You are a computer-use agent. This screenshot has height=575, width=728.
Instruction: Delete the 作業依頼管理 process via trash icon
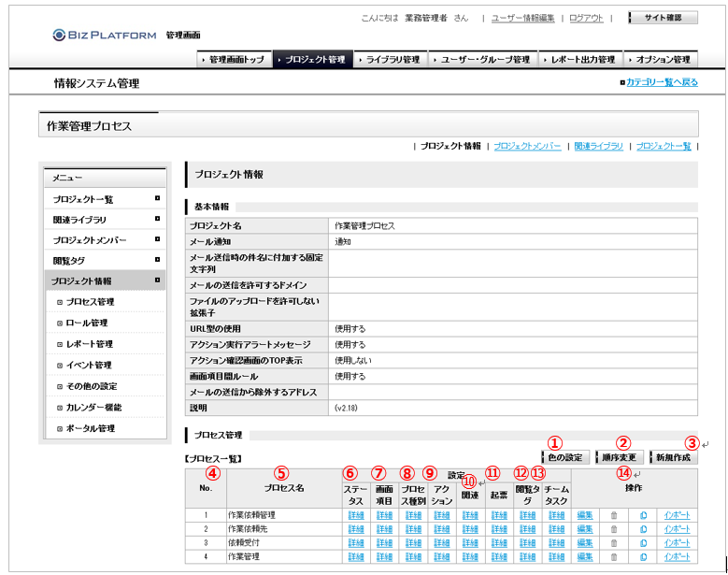614,515
